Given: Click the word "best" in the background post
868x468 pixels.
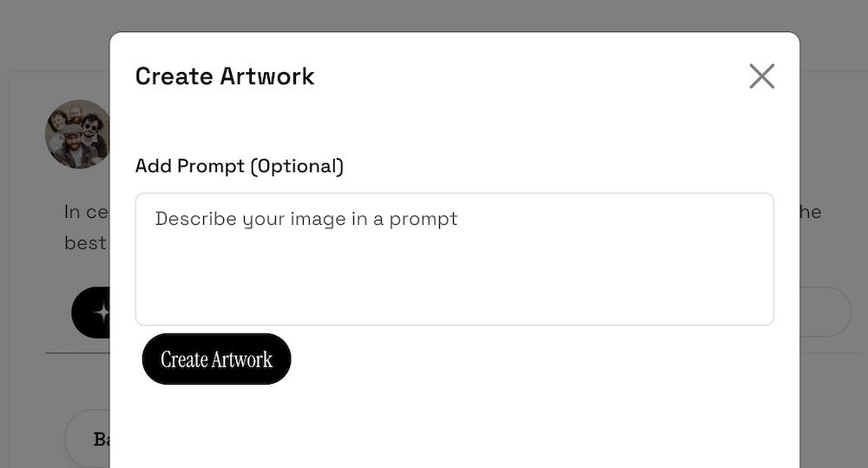Looking at the screenshot, I should point(85,243).
